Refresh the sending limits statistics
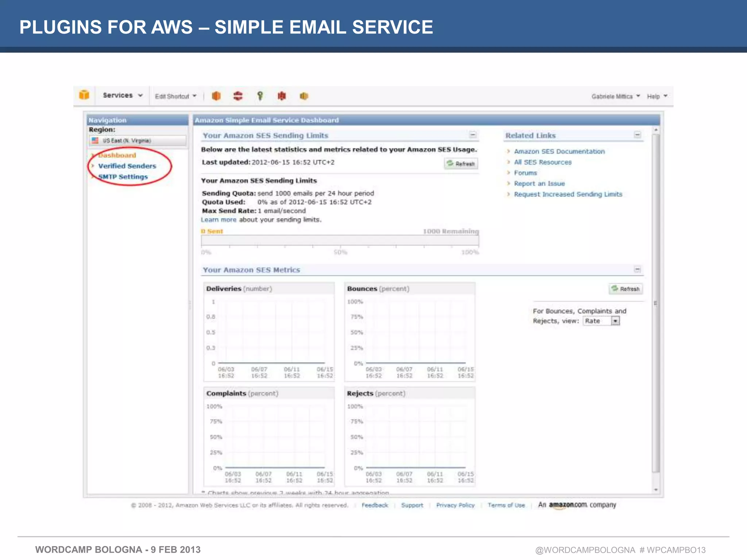This screenshot has height=560, width=747. 461,164
